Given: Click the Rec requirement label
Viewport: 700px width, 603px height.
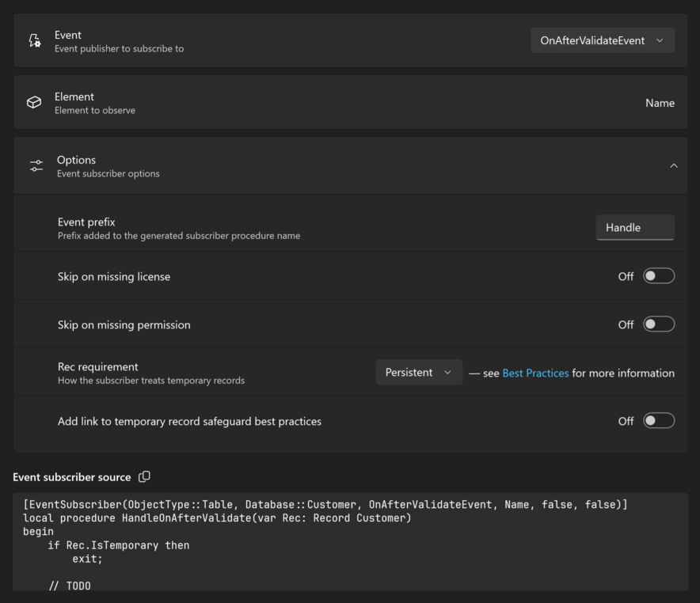Looking at the screenshot, I should (97, 366).
